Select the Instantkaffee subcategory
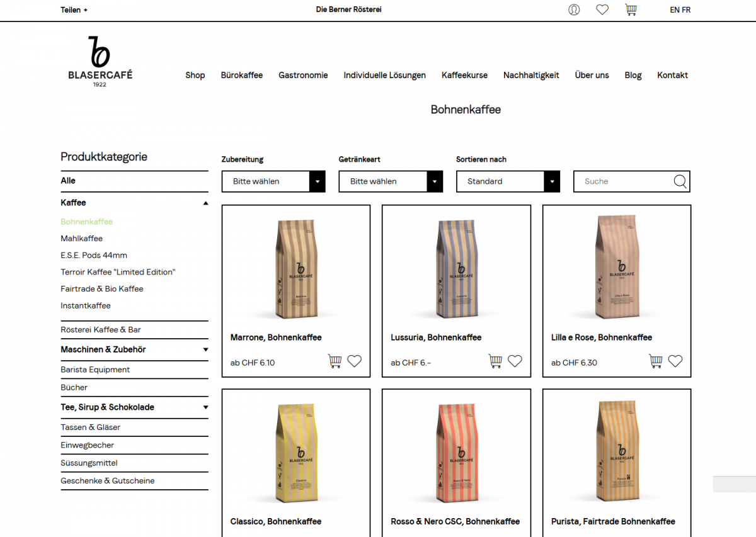This screenshot has height=537, width=756. point(86,305)
